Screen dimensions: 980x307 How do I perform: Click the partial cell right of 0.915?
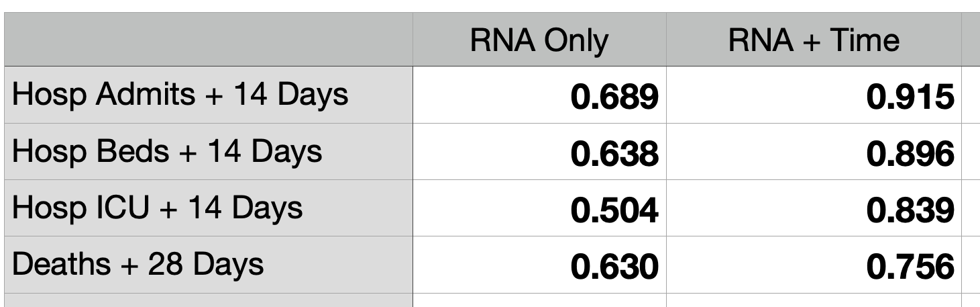(x=971, y=95)
